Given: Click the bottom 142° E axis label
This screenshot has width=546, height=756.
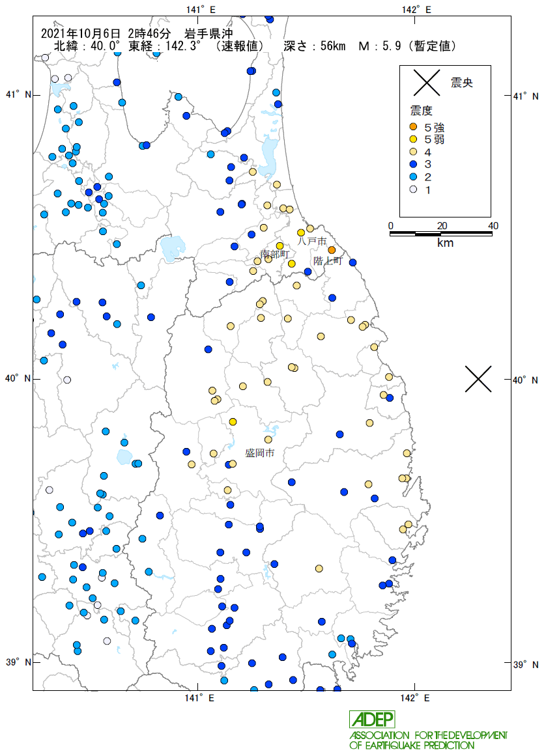Looking at the screenshot, I should click(415, 697).
